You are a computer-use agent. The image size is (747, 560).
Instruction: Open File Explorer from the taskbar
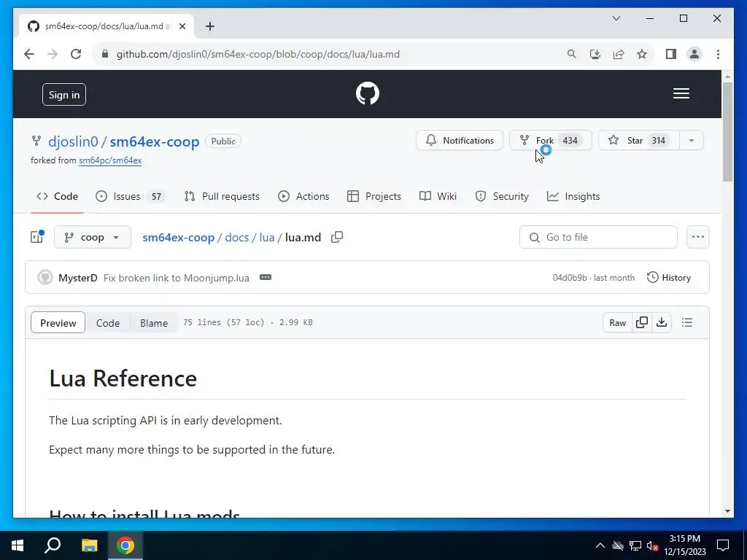pos(89,545)
